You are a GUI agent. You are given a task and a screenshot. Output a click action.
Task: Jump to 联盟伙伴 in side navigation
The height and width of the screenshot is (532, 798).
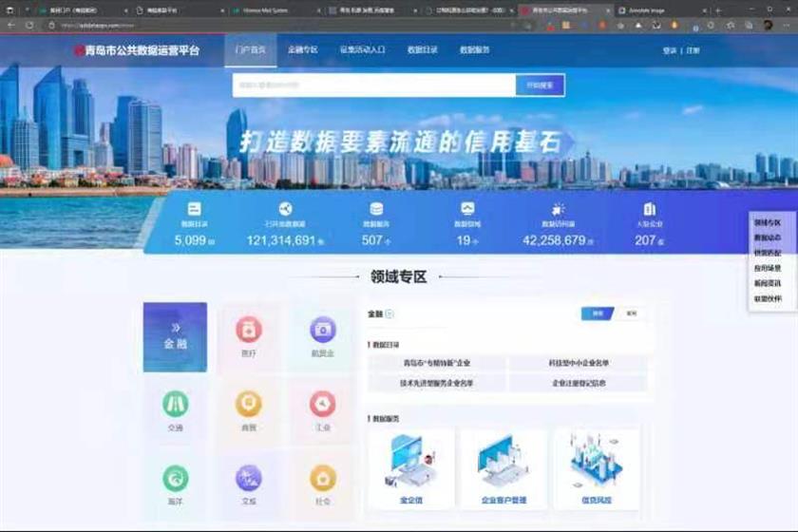768,299
